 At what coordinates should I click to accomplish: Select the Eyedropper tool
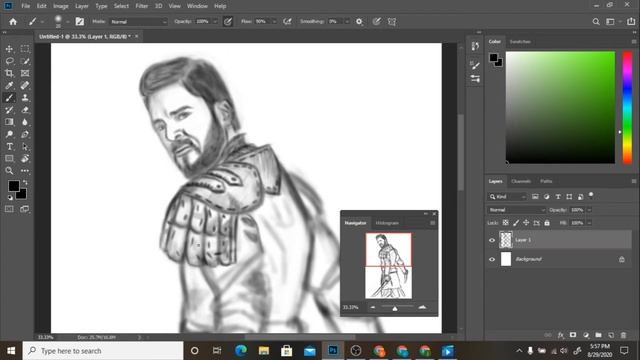[x=9, y=85]
